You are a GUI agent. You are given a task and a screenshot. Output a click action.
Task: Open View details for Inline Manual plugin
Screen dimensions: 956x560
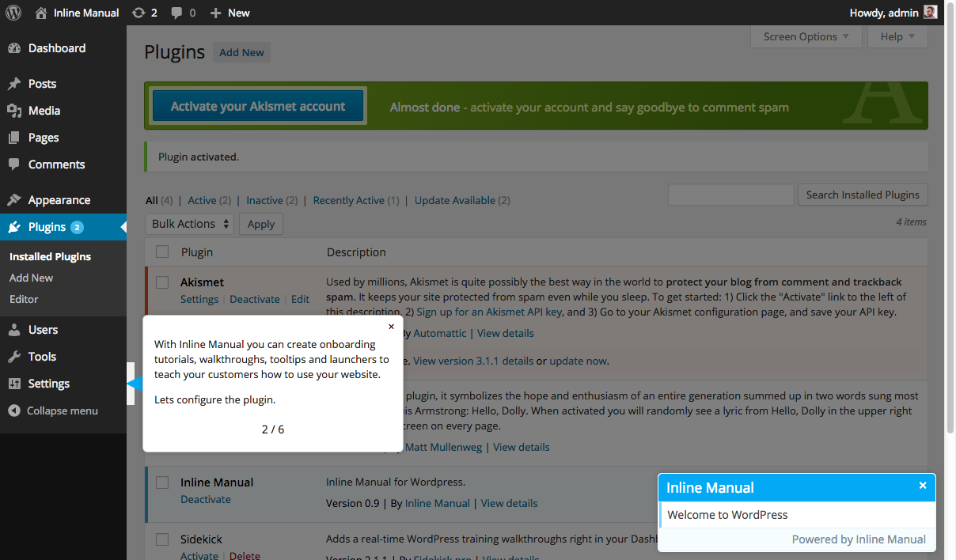pos(509,503)
